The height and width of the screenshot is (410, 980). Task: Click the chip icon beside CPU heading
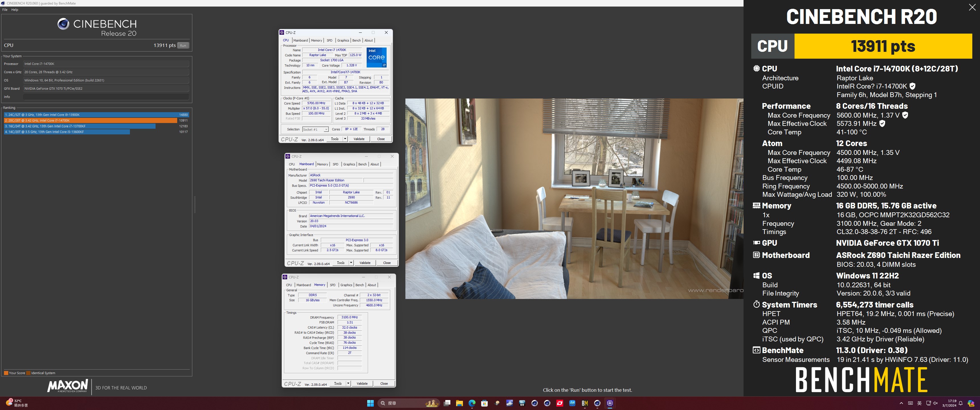756,68
